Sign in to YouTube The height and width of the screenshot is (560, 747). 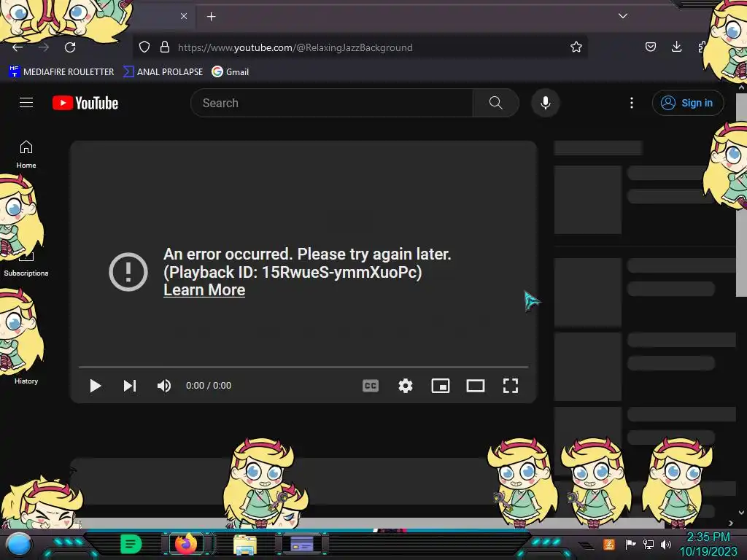pyautogui.click(x=687, y=103)
